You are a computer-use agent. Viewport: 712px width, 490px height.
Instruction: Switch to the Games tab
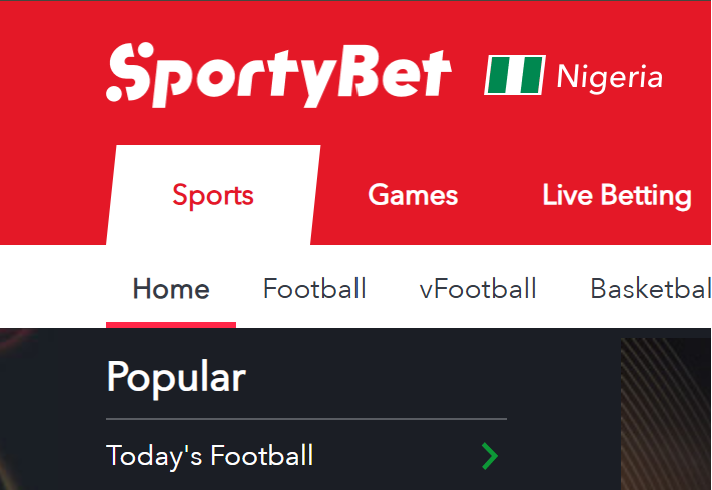coord(413,195)
